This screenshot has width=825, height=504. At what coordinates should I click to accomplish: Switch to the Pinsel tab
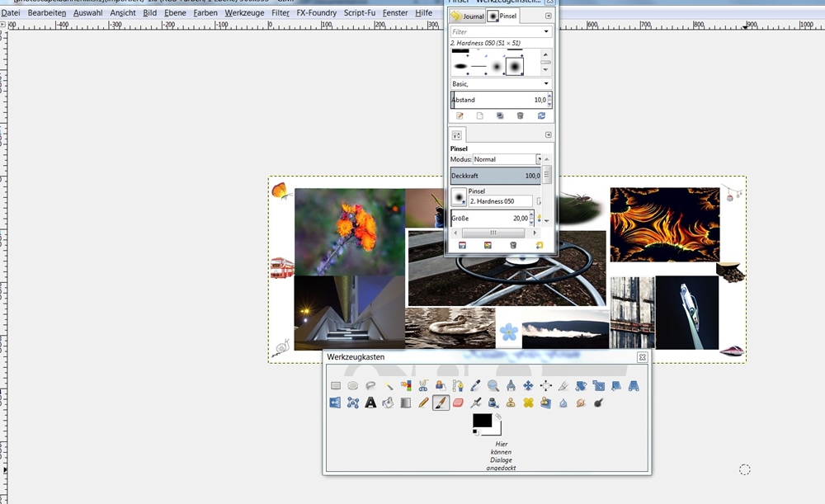tap(502, 16)
